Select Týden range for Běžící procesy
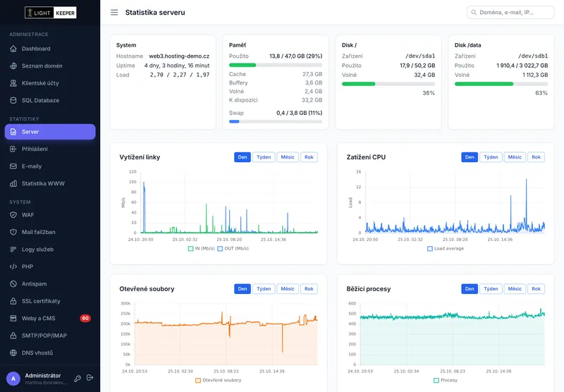 (x=491, y=289)
